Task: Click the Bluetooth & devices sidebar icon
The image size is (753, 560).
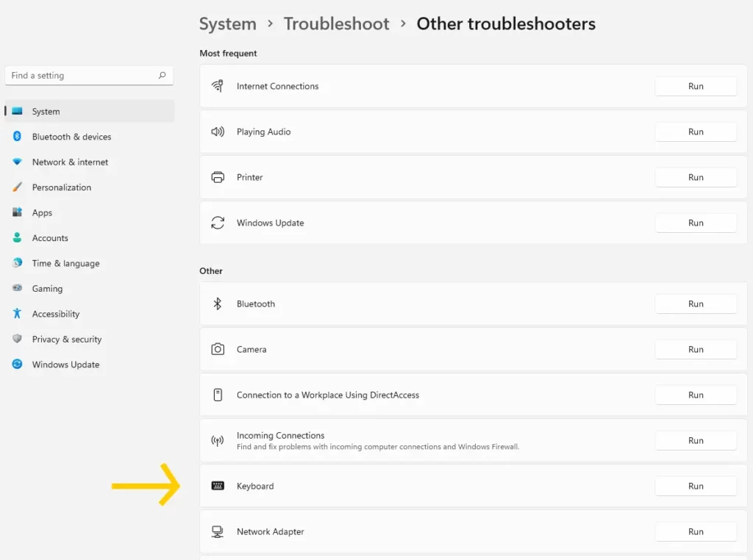Action: [x=18, y=136]
